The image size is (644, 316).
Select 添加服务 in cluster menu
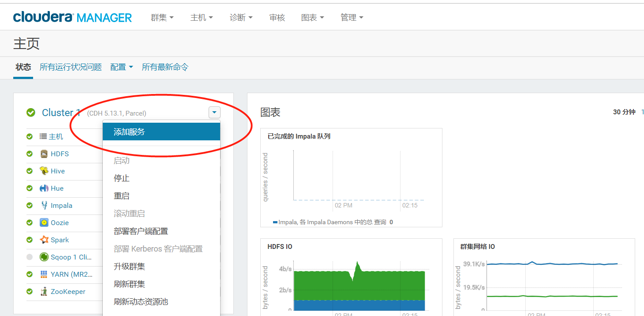tap(161, 132)
